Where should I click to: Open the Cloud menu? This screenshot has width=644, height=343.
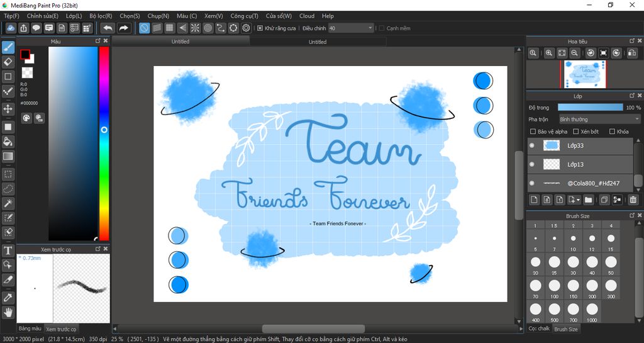pyautogui.click(x=307, y=16)
